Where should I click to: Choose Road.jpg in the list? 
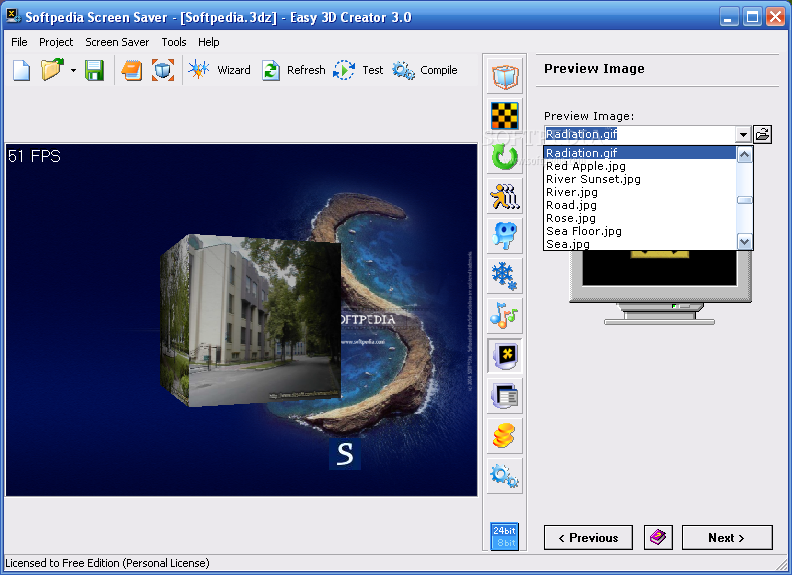640,205
